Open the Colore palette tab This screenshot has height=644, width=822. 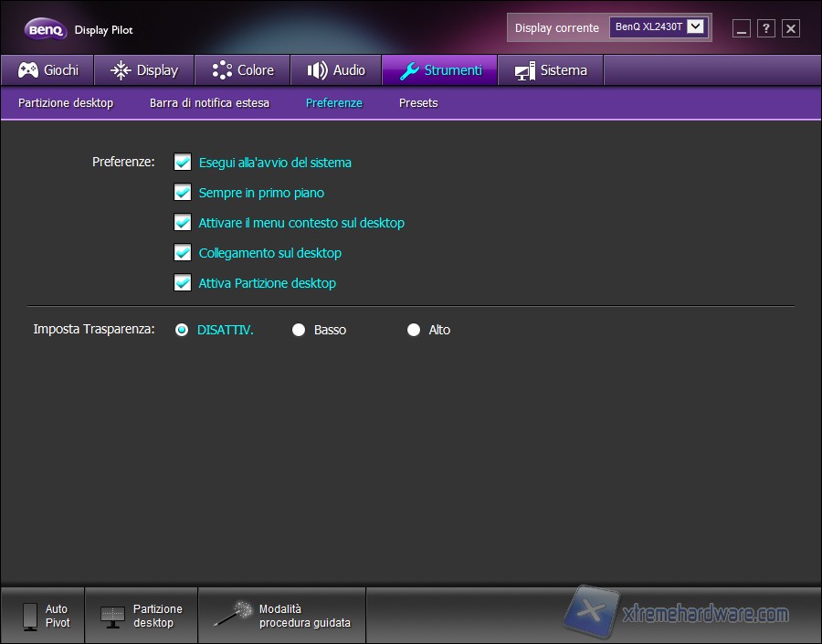(242, 70)
